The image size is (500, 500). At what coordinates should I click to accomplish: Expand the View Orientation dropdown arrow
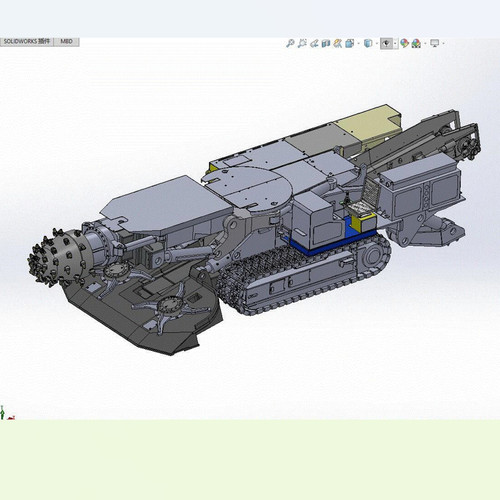359,43
